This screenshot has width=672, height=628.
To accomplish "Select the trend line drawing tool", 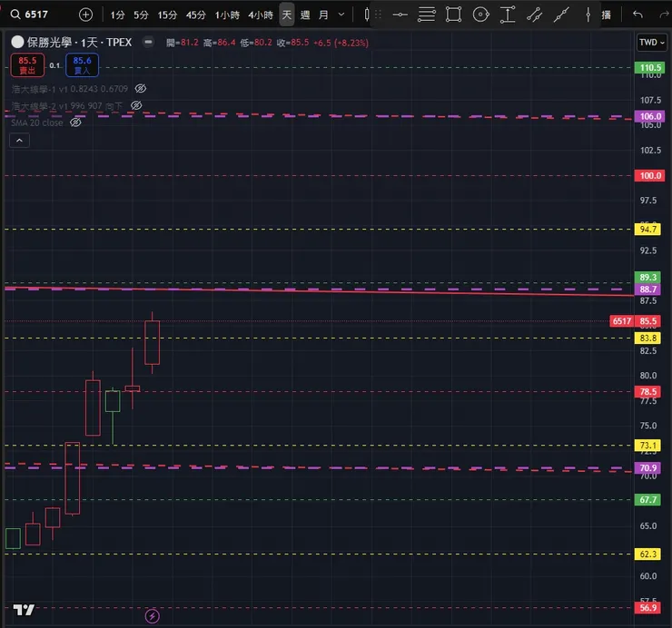I will coord(535,15).
